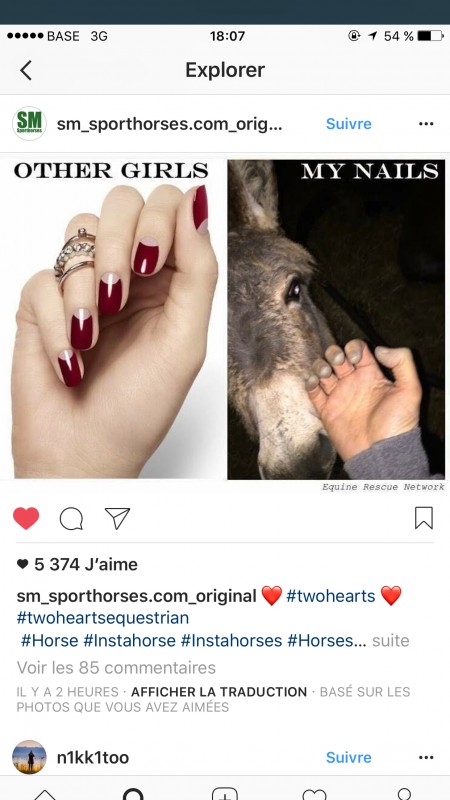Follow sm_sporthorses with Suivre button
The height and width of the screenshot is (800, 450).
pos(349,124)
